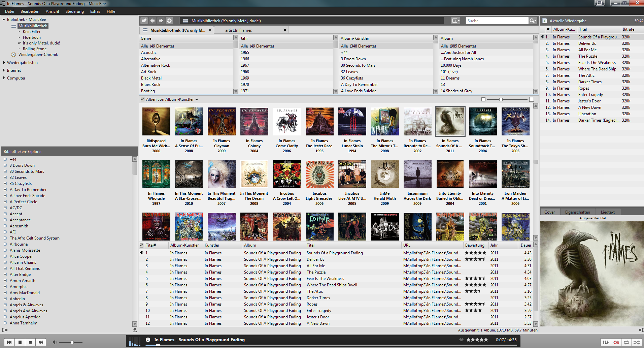Adjust the volume slider
Image resolution: width=644 pixels, height=348 pixels.
(x=72, y=342)
